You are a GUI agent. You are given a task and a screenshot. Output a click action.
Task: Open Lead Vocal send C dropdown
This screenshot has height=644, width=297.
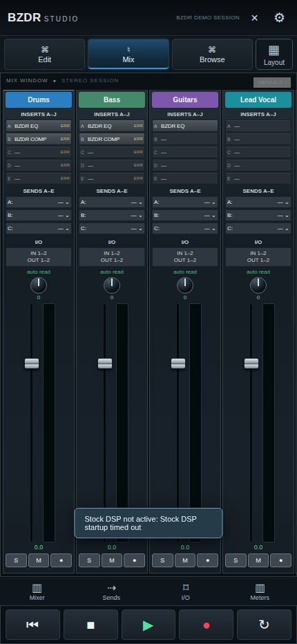click(x=258, y=228)
